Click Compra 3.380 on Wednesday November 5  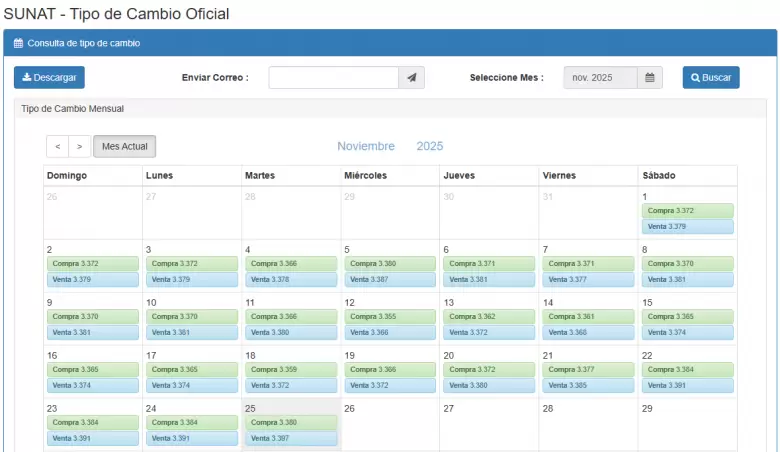click(x=390, y=264)
